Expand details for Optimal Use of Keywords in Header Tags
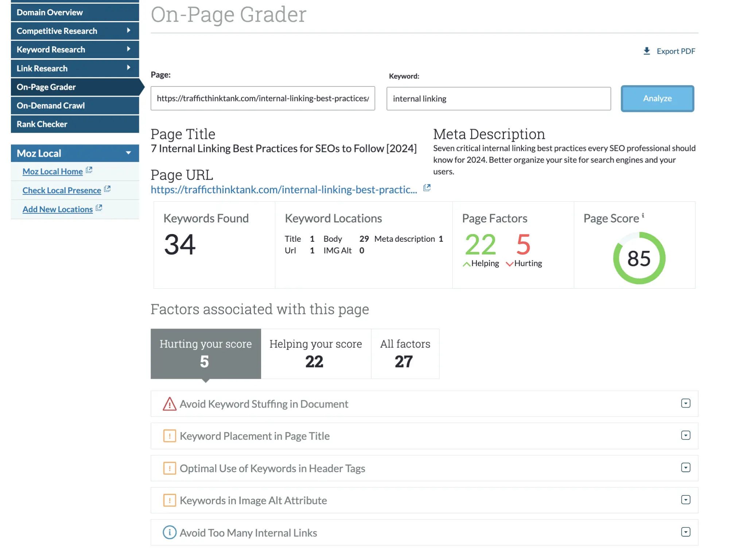Image resolution: width=729 pixels, height=560 pixels. tap(686, 468)
